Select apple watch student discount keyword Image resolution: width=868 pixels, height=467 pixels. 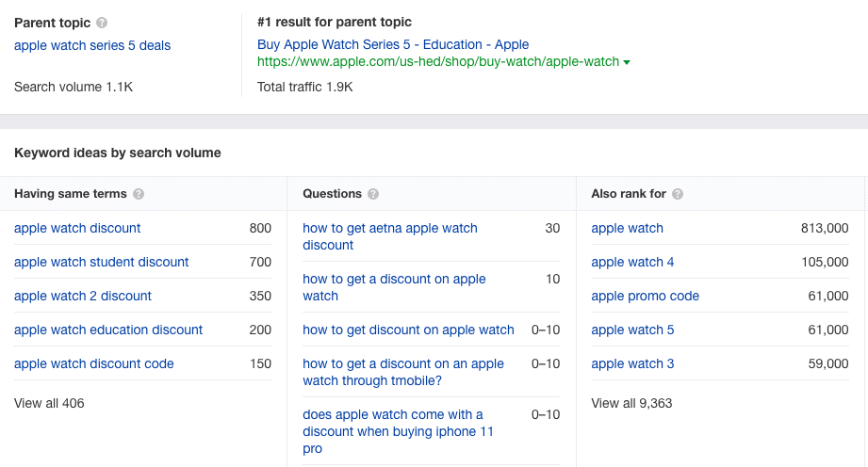tap(102, 262)
